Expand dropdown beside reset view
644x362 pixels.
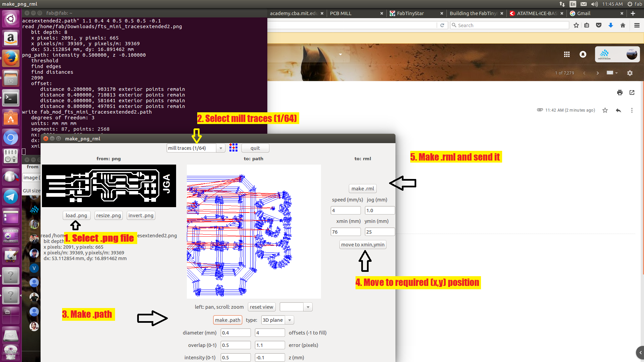tap(308, 307)
